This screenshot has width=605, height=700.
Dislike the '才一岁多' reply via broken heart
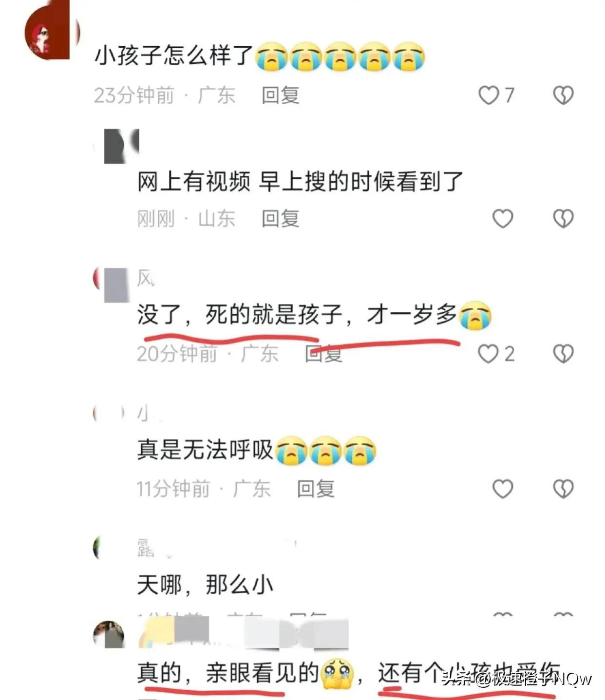(563, 354)
